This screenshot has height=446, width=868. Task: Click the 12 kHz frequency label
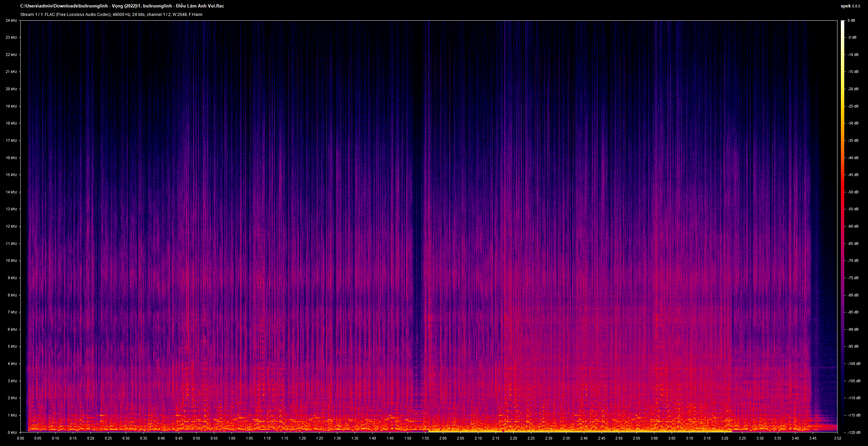coord(11,226)
